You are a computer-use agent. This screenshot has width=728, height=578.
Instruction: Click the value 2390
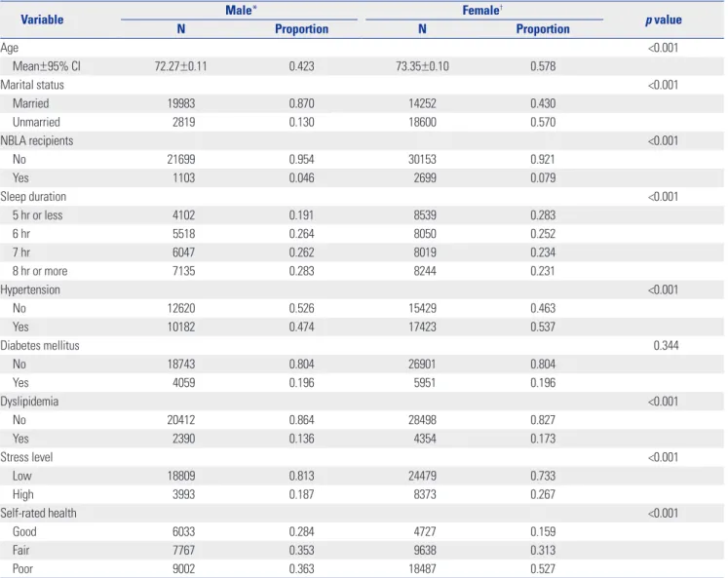[x=184, y=439]
